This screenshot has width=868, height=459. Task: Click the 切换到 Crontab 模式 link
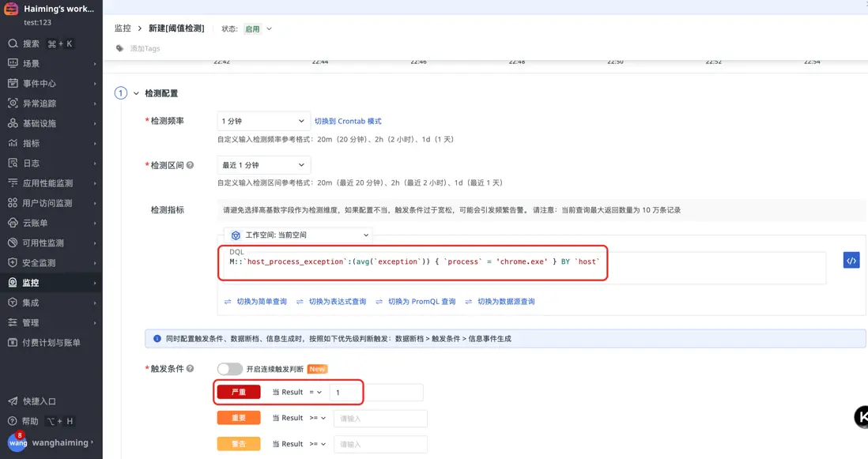(x=349, y=121)
